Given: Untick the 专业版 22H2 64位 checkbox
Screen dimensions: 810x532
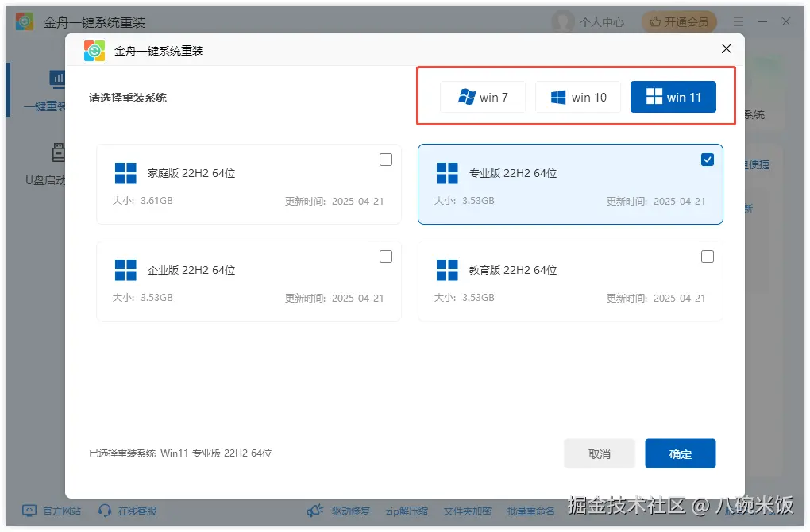Looking at the screenshot, I should click(708, 160).
